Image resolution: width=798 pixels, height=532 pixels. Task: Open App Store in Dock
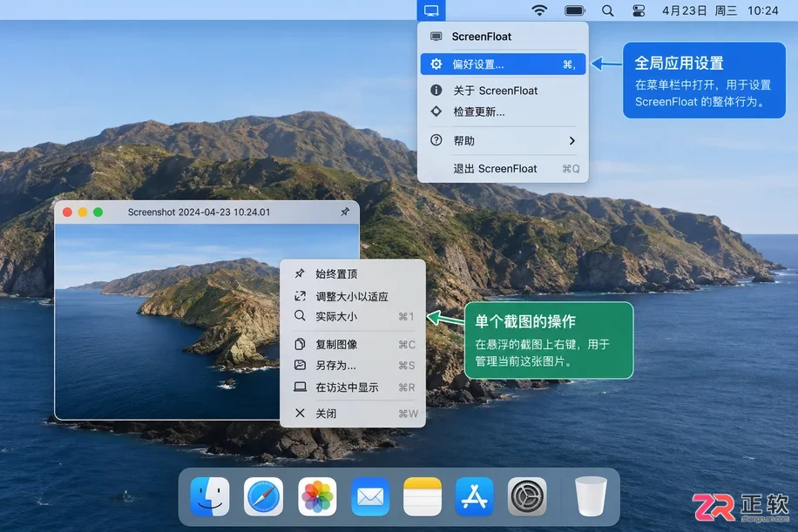[x=474, y=496]
